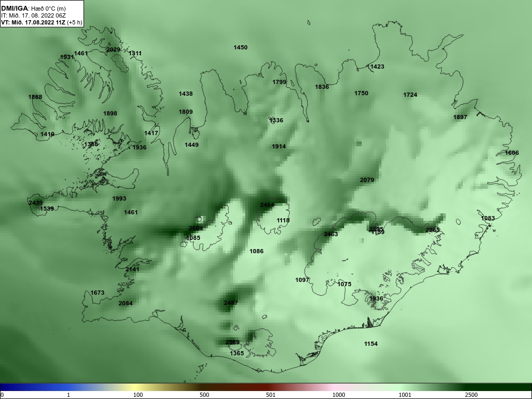
Task: Click the 2079 map value
Action: (x=367, y=180)
